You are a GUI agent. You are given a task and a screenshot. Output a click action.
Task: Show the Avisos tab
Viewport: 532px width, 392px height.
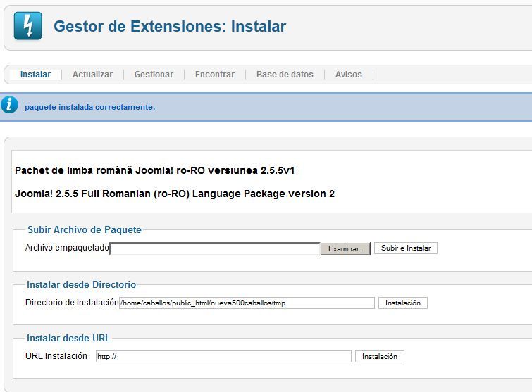click(x=349, y=74)
